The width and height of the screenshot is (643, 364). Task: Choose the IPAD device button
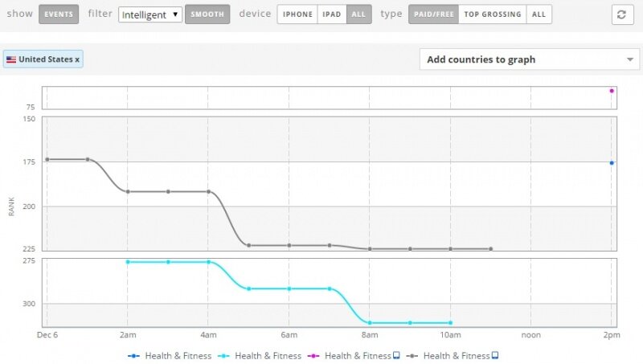point(333,14)
